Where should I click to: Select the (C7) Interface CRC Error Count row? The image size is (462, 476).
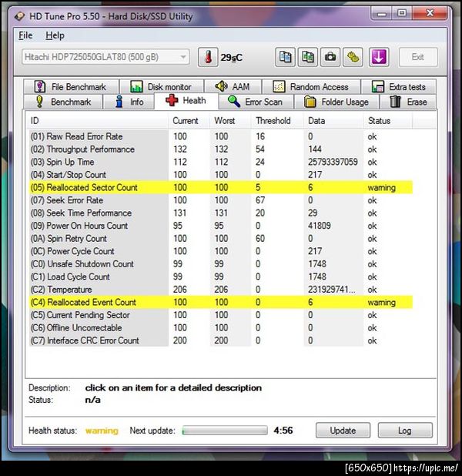coord(221,340)
